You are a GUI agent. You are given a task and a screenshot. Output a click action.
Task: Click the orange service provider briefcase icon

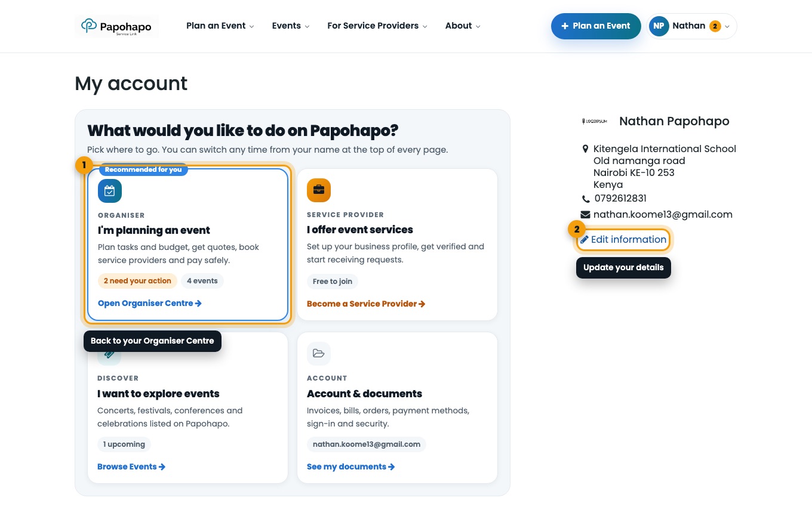[319, 190]
